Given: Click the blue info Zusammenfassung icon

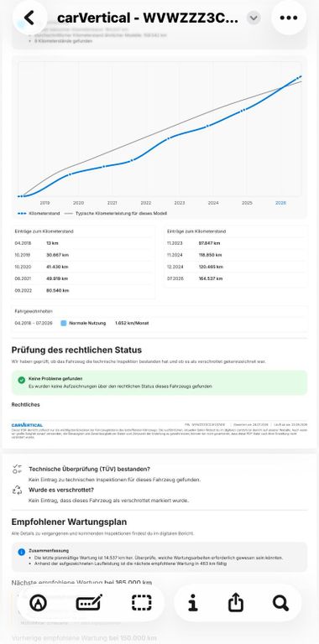Looking at the screenshot, I should click(21, 552).
